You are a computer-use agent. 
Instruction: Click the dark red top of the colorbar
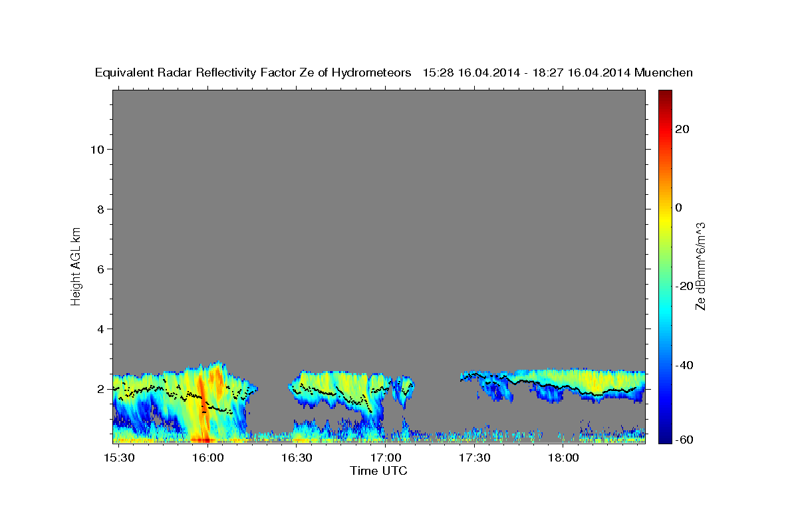(x=665, y=95)
